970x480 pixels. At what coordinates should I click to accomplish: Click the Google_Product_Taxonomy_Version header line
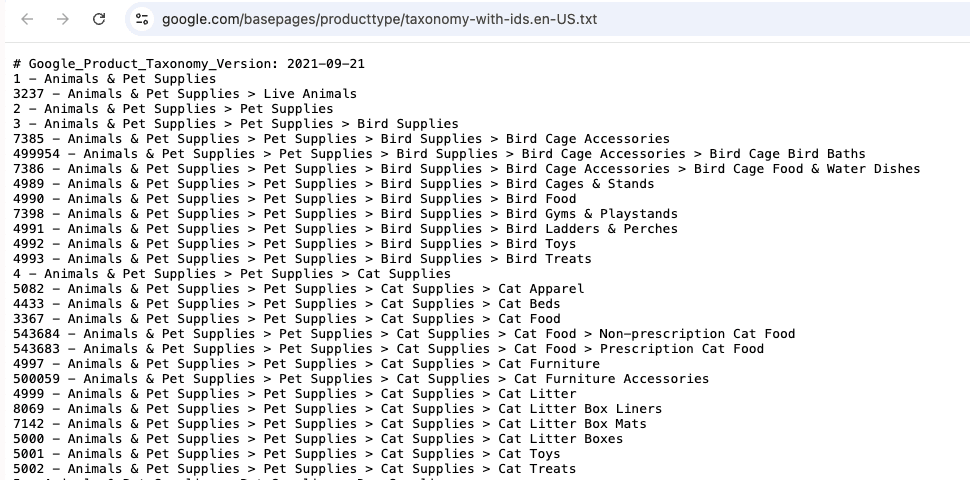tap(189, 64)
